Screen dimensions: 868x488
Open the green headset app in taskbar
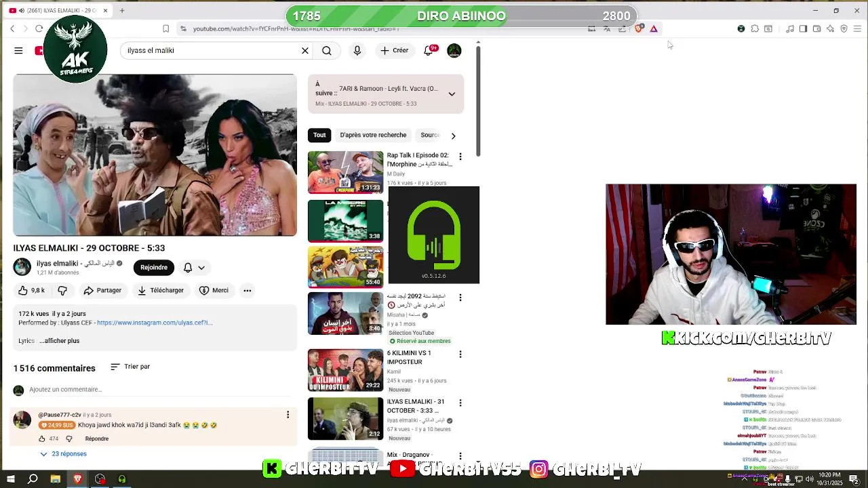pos(122,479)
